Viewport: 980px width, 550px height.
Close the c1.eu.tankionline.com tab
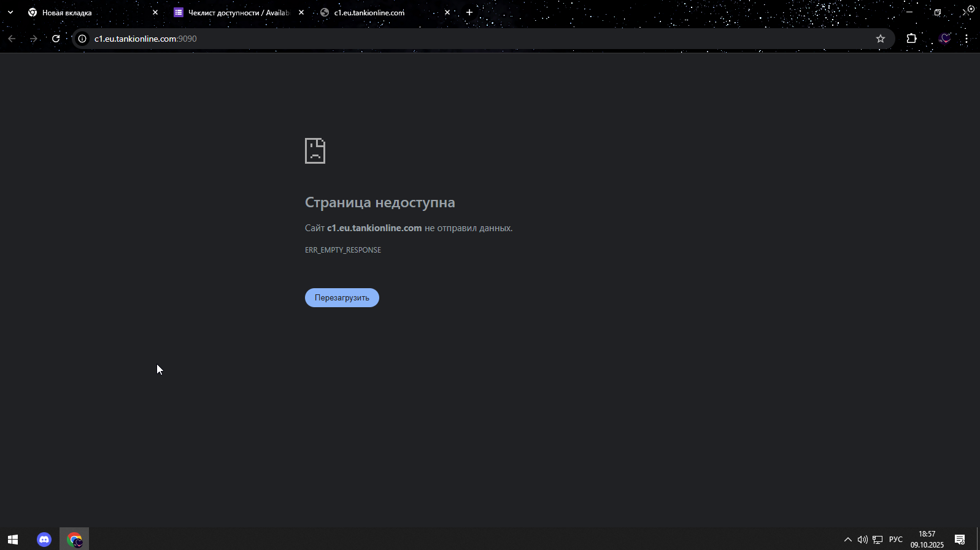click(447, 12)
